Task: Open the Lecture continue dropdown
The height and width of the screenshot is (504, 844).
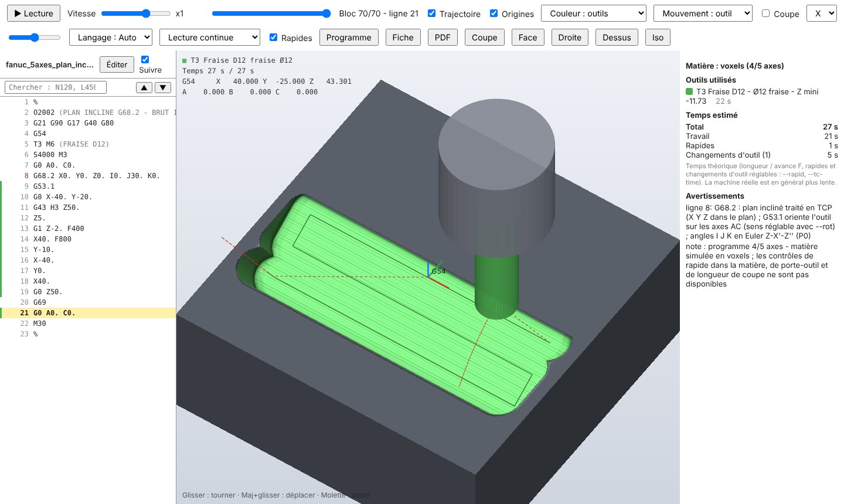Action: point(210,37)
